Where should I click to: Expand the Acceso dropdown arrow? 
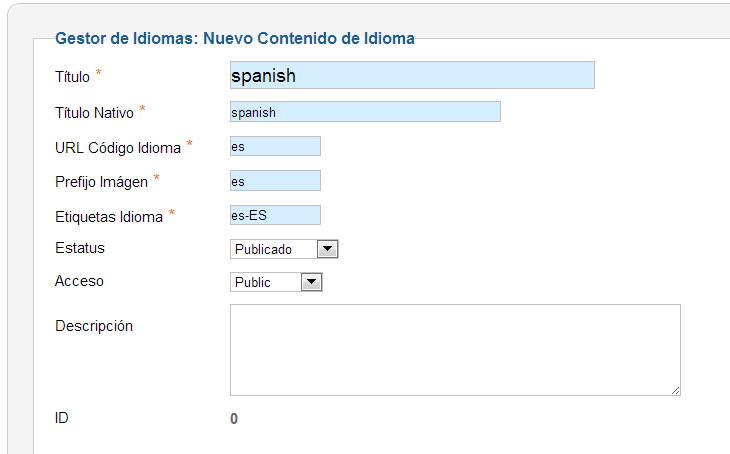311,282
